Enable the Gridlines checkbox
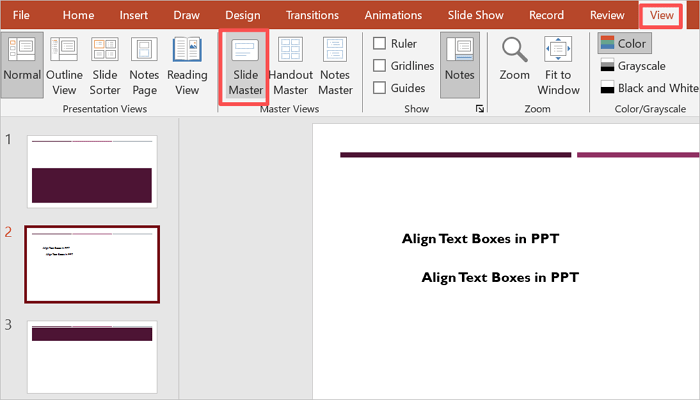Screen dimensions: 700x400 click(379, 66)
